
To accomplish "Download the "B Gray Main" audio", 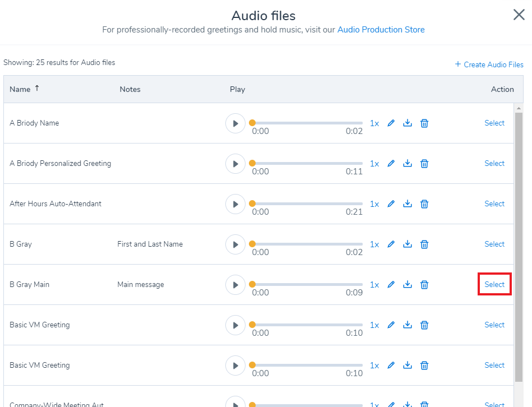I will 408,284.
